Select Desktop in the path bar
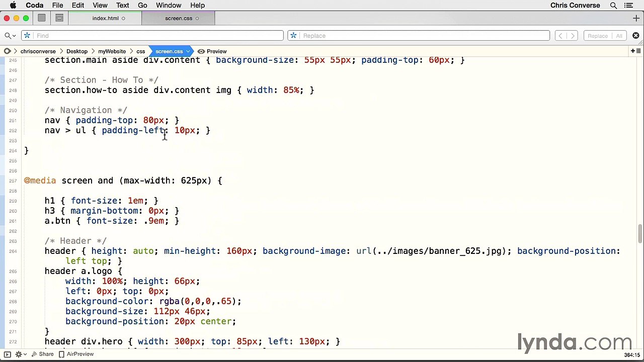The image size is (644, 362). tap(77, 51)
